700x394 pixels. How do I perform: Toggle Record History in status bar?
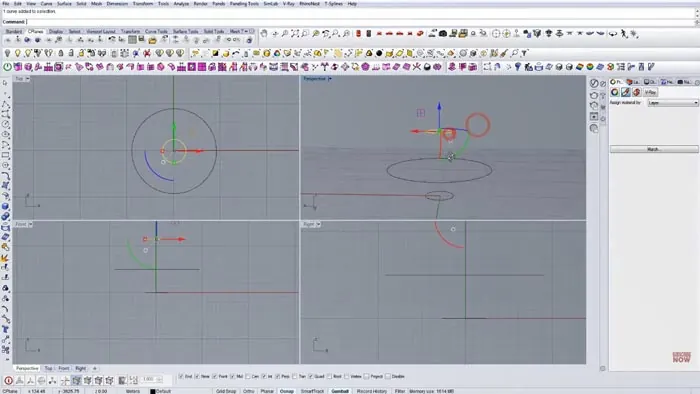371,391
